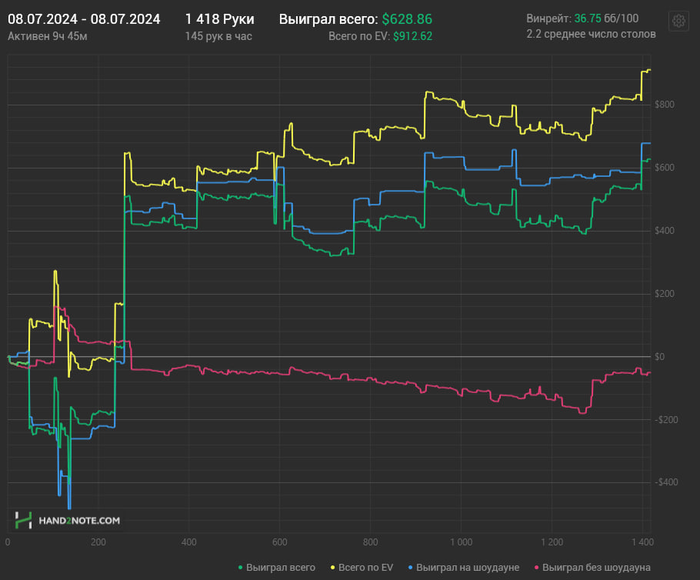Click the HAND2NOTE.COM watermark text
Viewport: 700px width, 580px height.
(79, 521)
